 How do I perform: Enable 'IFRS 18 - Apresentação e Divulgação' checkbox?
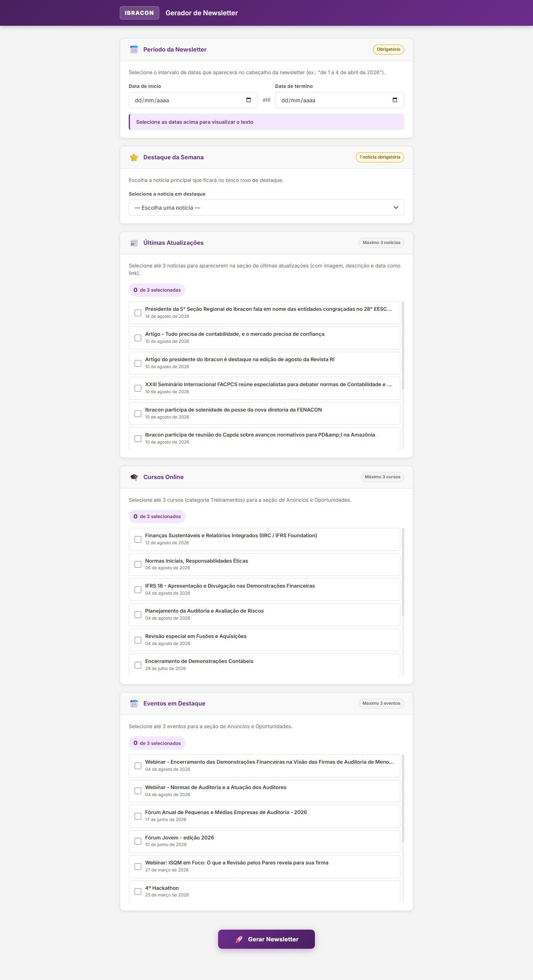[138, 590]
